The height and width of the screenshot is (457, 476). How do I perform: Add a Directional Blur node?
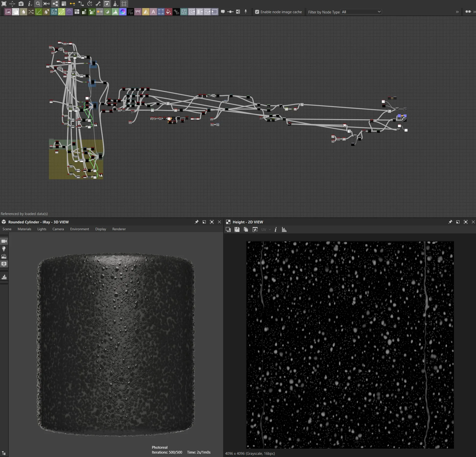(x=46, y=12)
